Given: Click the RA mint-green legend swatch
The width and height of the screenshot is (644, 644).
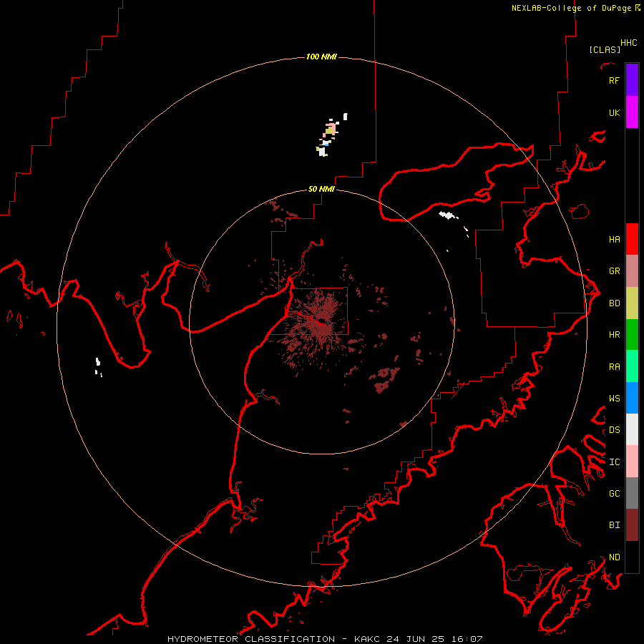Looking at the screenshot, I should pos(632,366).
